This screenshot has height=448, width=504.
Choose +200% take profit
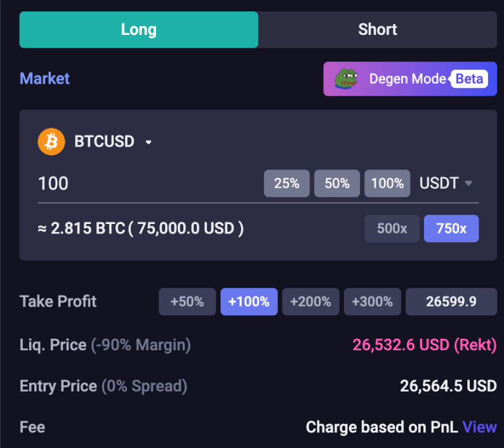pyautogui.click(x=310, y=301)
